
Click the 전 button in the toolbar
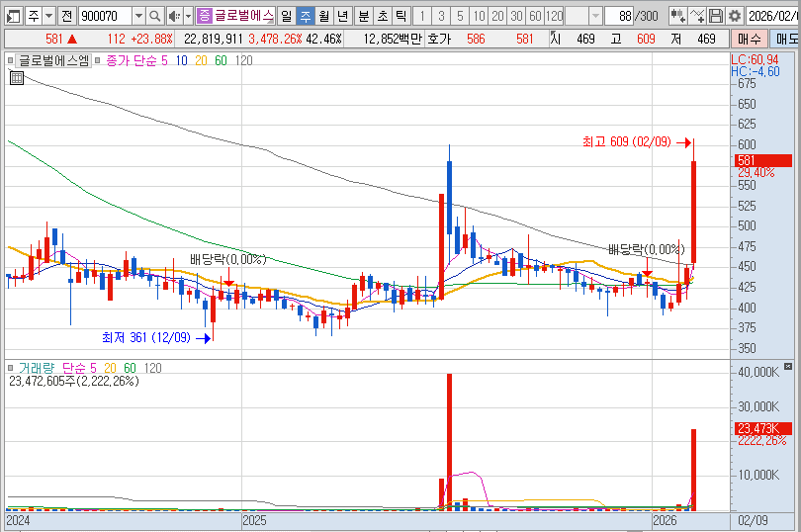tap(67, 17)
